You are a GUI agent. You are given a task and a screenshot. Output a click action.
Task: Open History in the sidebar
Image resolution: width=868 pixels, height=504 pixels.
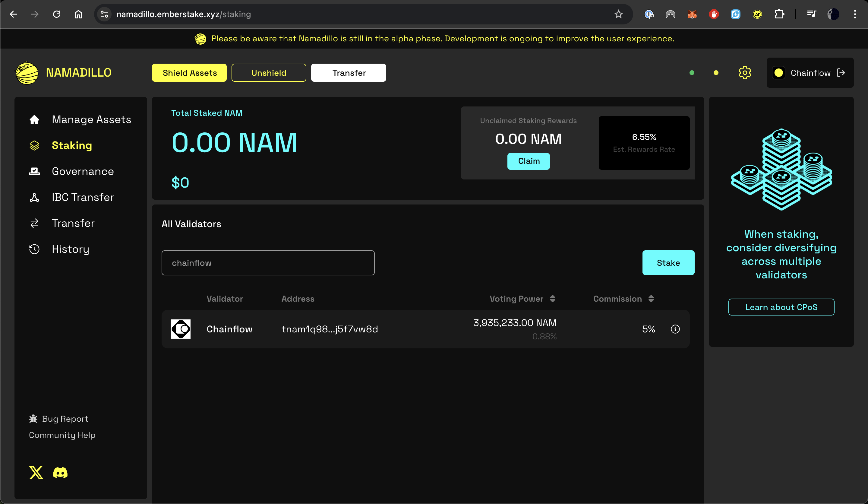pos(70,249)
